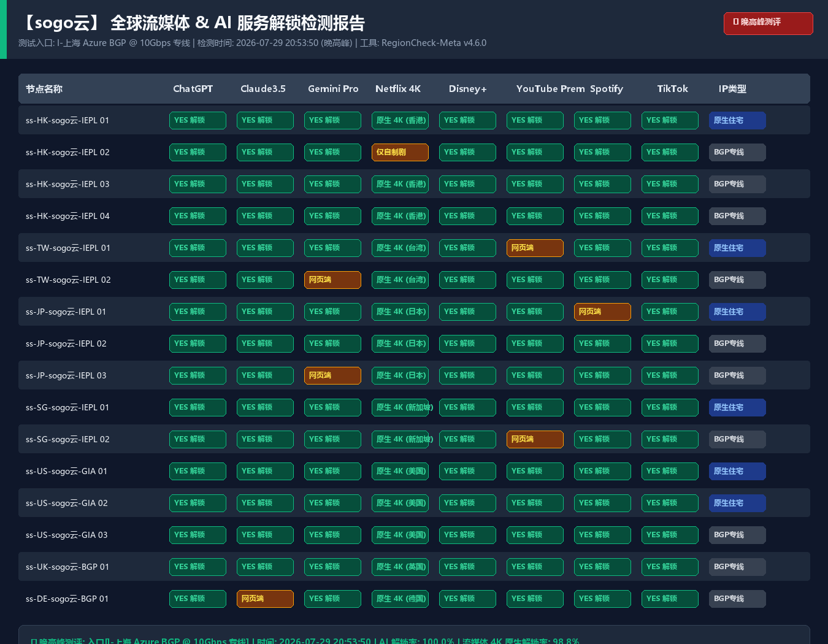Click Spotify YES 解锁 badge for US-GIA 02

pos(602,503)
